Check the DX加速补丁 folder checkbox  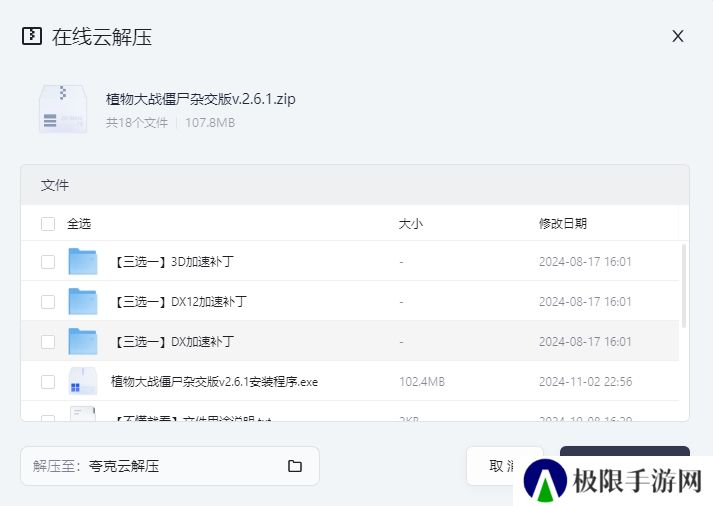(x=48, y=342)
